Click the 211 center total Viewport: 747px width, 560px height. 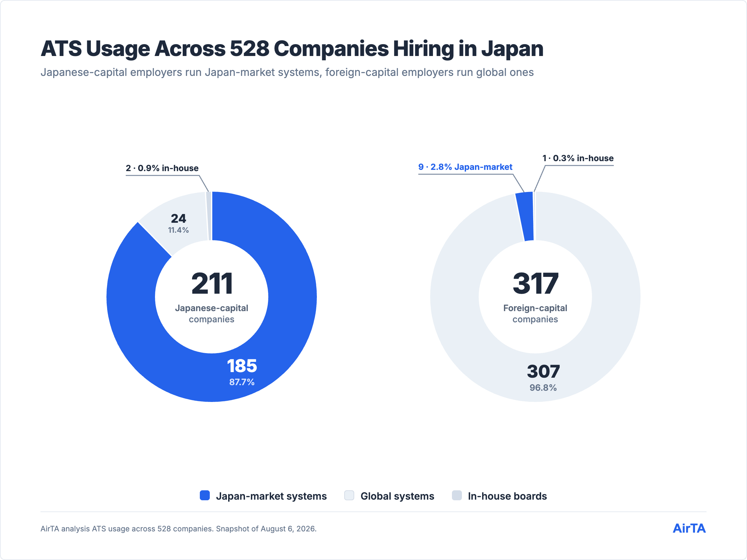[x=212, y=283]
